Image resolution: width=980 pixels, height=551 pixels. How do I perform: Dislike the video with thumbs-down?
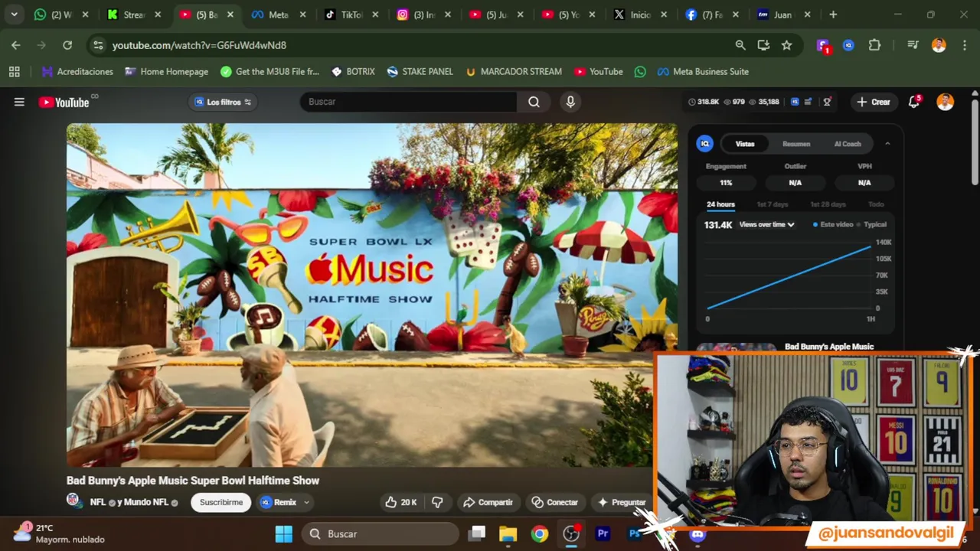(437, 502)
